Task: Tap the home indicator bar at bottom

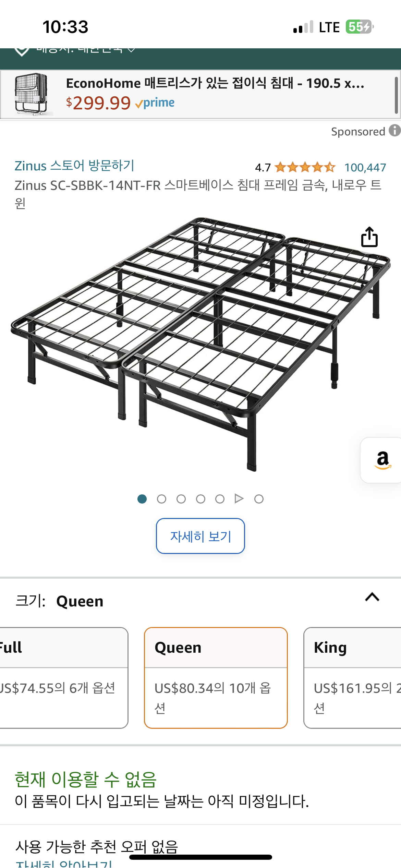Action: coord(200,857)
